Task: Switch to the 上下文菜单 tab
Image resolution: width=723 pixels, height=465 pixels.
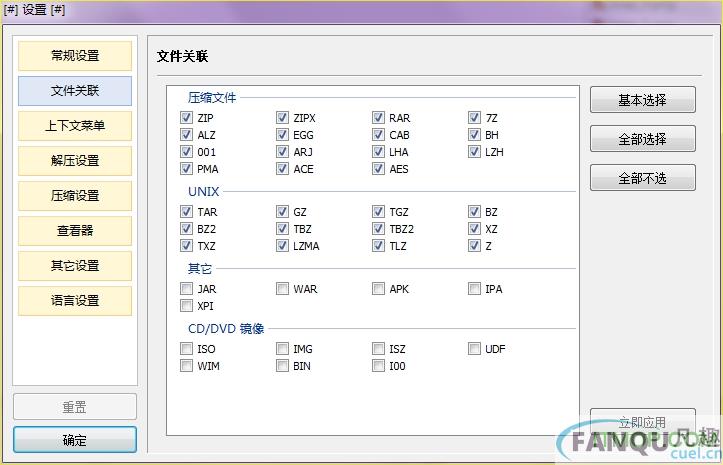Action: pyautogui.click(x=75, y=126)
